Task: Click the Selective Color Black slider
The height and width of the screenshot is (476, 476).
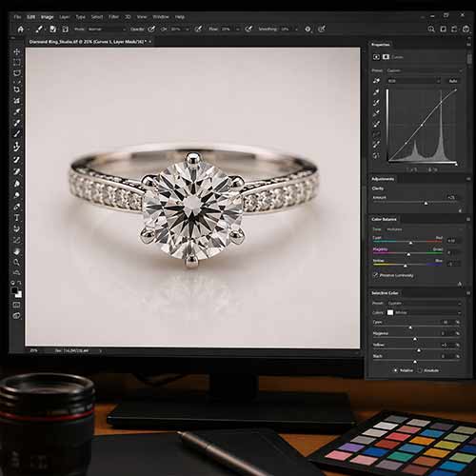Action: 415,361
